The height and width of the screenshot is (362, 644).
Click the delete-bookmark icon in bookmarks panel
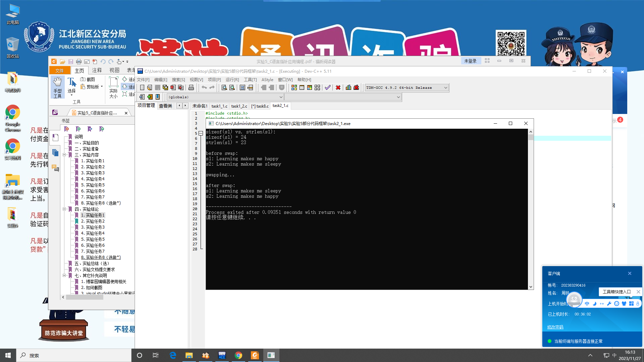tap(66, 129)
